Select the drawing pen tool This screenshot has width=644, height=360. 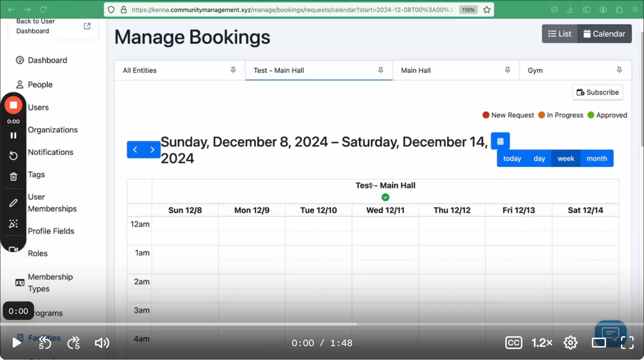tap(13, 203)
